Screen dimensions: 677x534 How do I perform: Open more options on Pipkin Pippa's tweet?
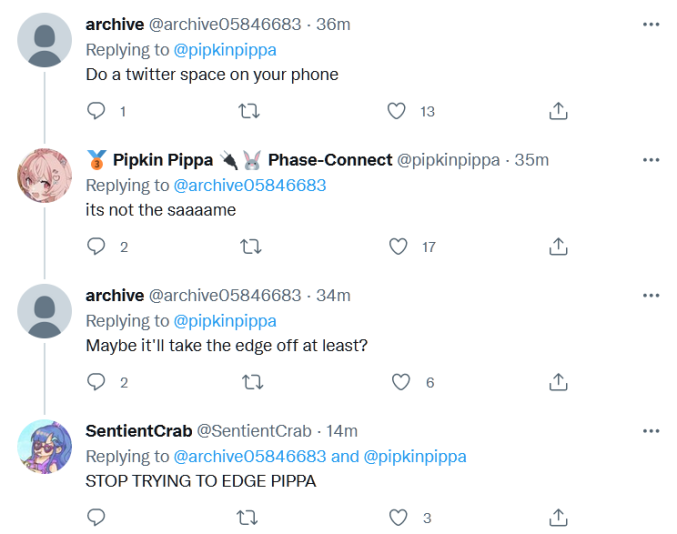(651, 160)
